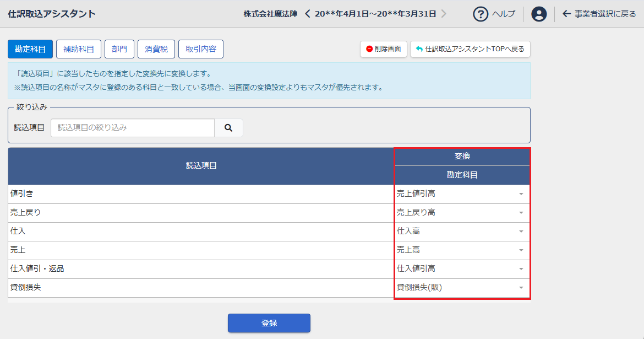Open the 売上高 account dropdown
Screen dimensions: 644x339
[461, 250]
